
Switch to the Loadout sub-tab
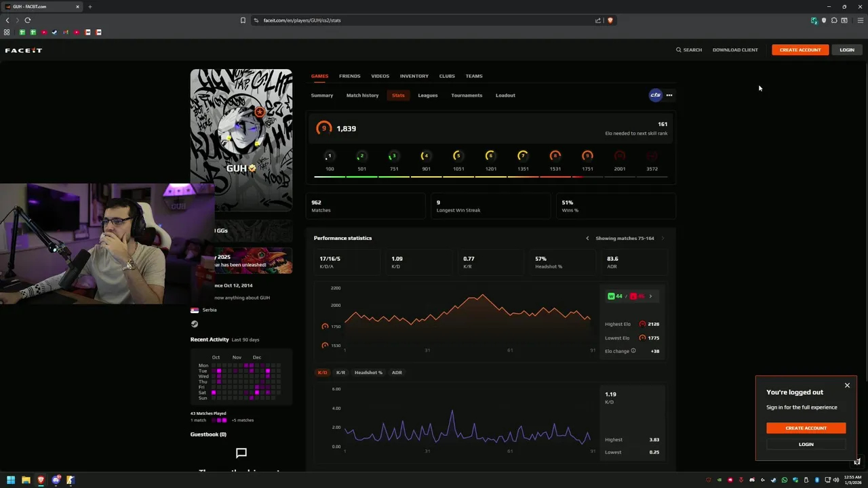click(505, 96)
